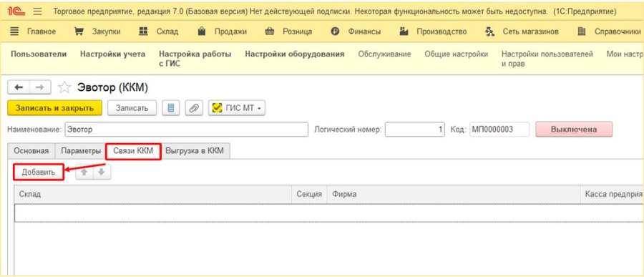Open Настройка работы с ГИС link
This screenshot has height=277, width=644.
195,59
